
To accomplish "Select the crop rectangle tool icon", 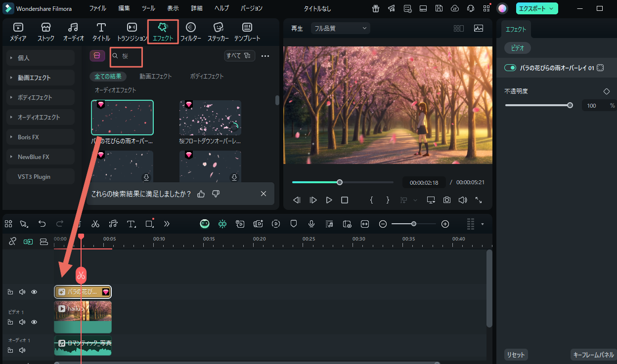I will 150,224.
